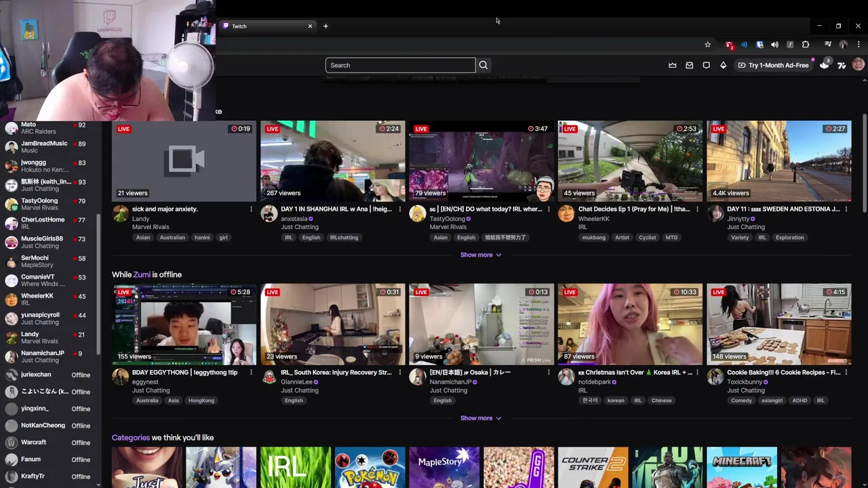Click the red extension icon with badge 2
This screenshot has width=868, height=488.
729,45
